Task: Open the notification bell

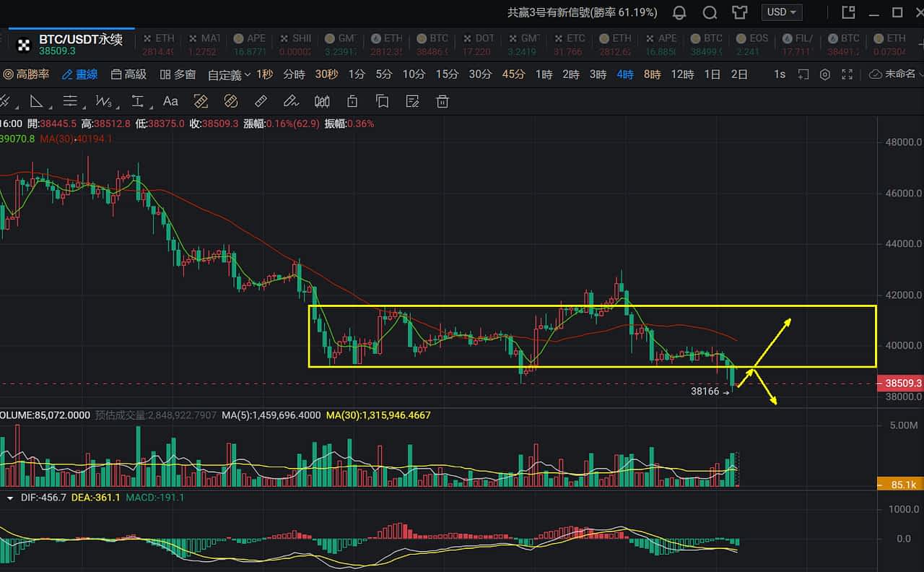Action: (x=679, y=12)
